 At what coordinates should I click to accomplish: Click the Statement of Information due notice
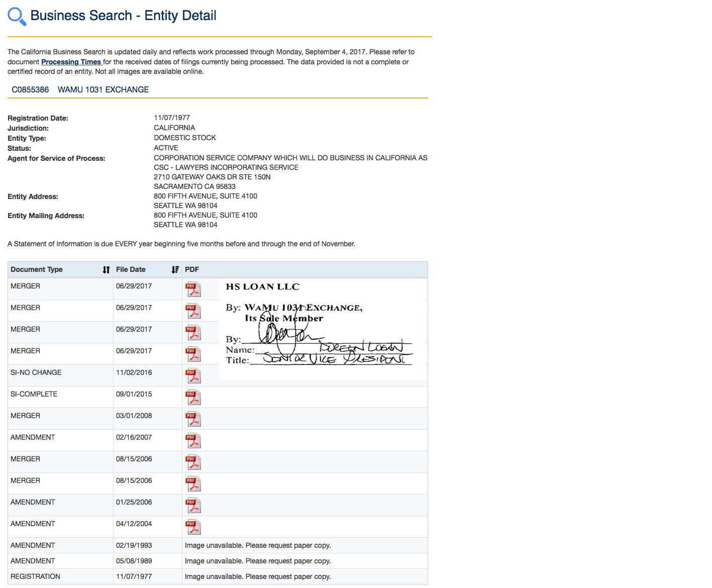click(181, 244)
